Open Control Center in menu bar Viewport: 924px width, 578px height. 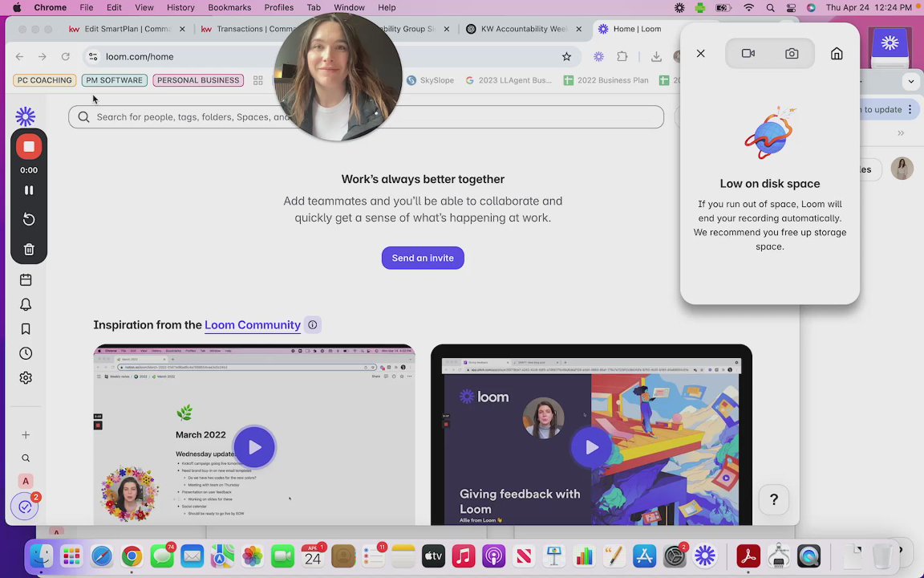[x=791, y=8]
